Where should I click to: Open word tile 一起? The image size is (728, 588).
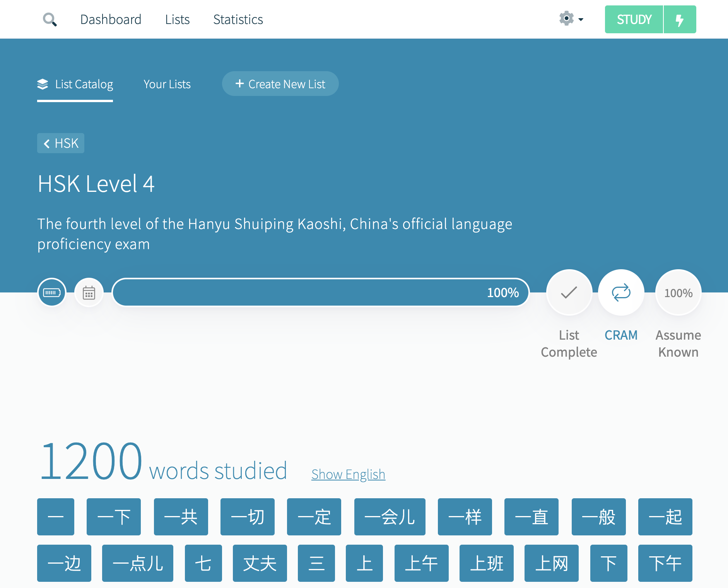(x=665, y=517)
